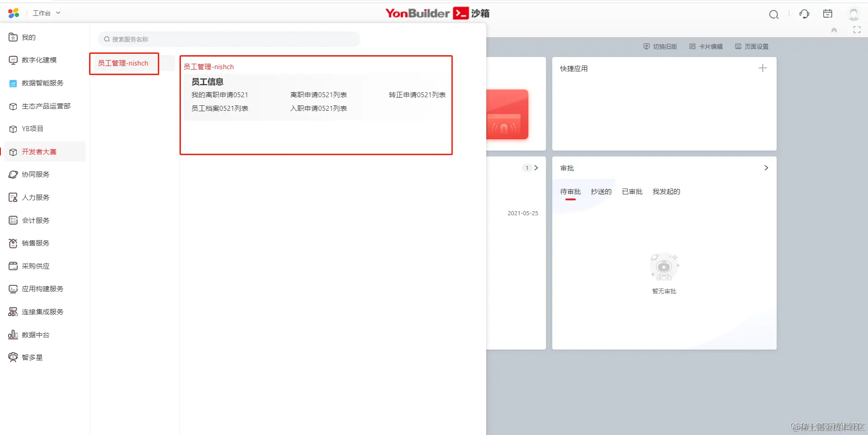The image size is (868, 435).
Task: Click 开发者大赛 cube icon
Action: 13,152
